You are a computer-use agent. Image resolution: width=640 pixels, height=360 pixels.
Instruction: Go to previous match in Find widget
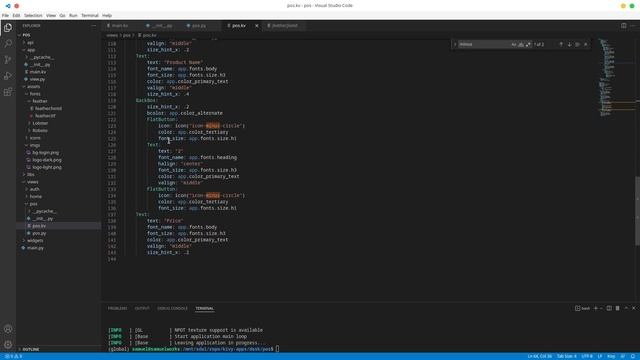(x=561, y=44)
